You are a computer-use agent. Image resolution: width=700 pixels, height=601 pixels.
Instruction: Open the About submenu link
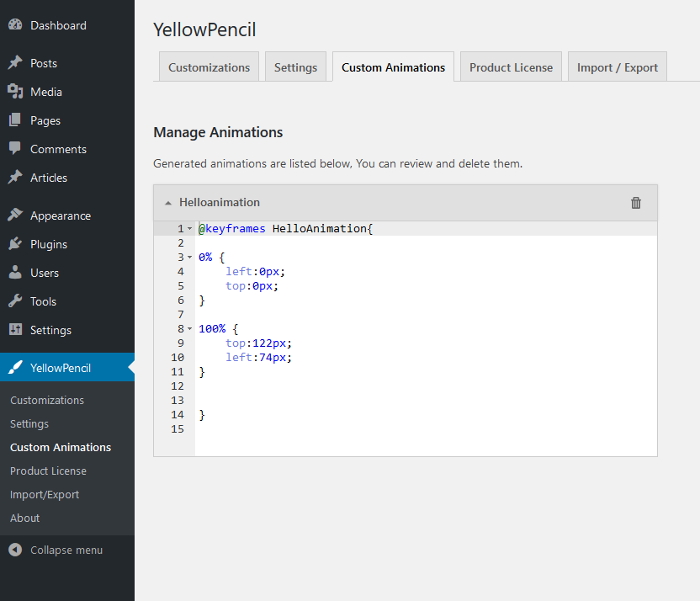[x=25, y=518]
